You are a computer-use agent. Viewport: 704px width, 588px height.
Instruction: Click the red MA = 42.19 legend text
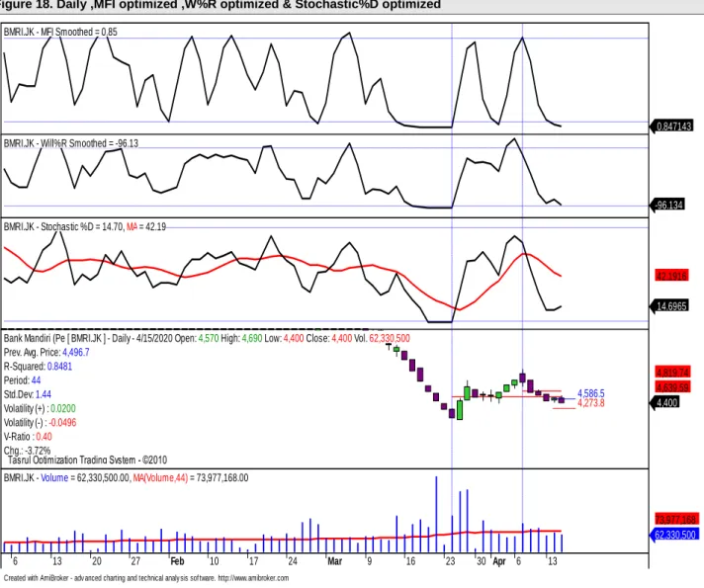[146, 226]
